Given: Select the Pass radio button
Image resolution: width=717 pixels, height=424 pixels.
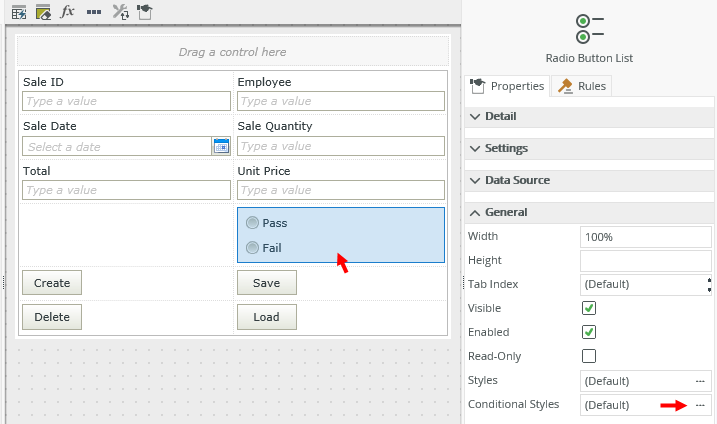Looking at the screenshot, I should [252, 223].
